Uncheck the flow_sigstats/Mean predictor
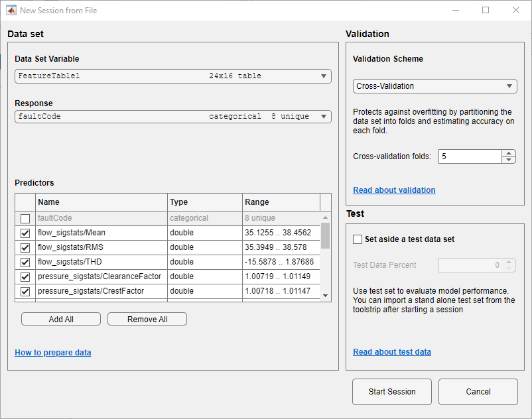 click(x=25, y=233)
